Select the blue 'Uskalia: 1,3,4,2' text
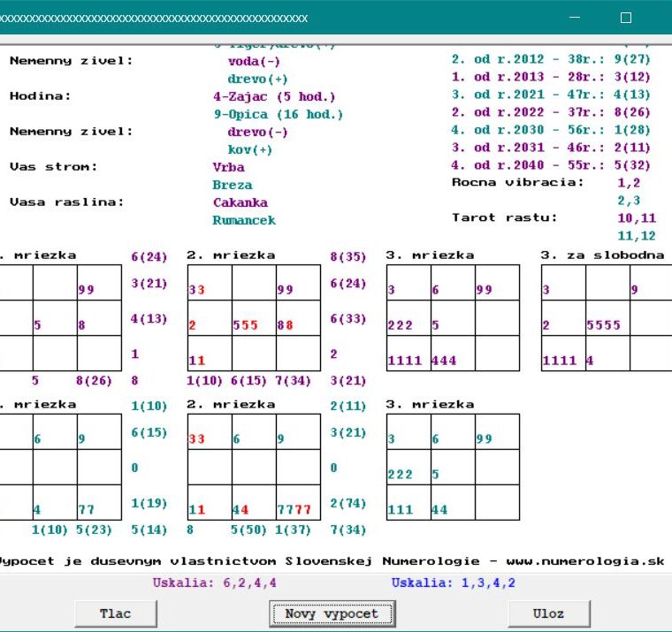672x632 pixels. (454, 583)
